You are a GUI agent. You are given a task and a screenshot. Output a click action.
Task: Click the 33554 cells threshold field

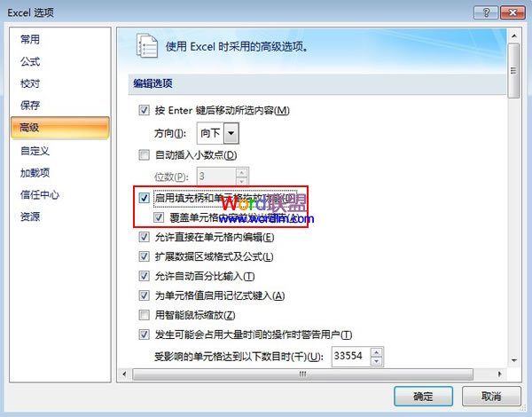click(351, 357)
